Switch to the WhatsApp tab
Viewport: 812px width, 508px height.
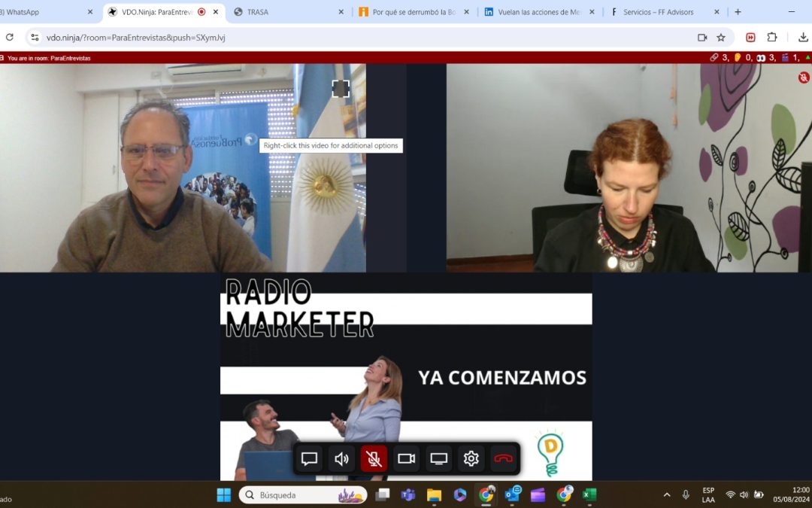pos(45,12)
